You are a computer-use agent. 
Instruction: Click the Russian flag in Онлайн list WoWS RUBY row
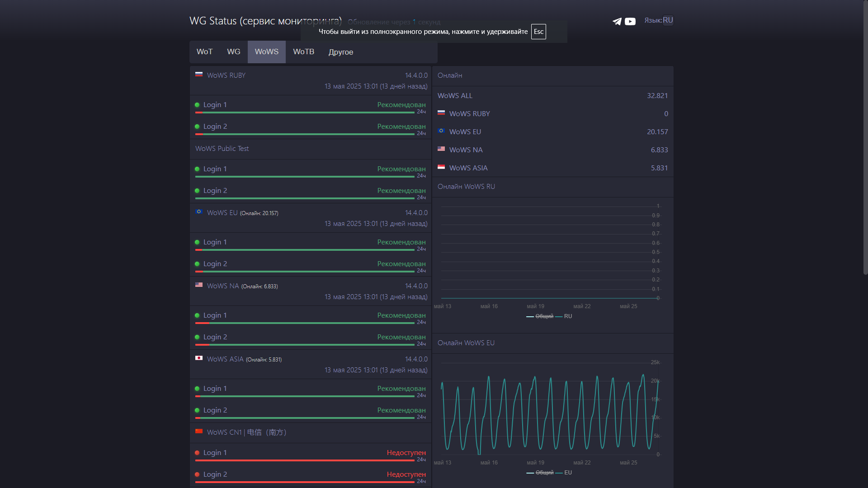(441, 113)
